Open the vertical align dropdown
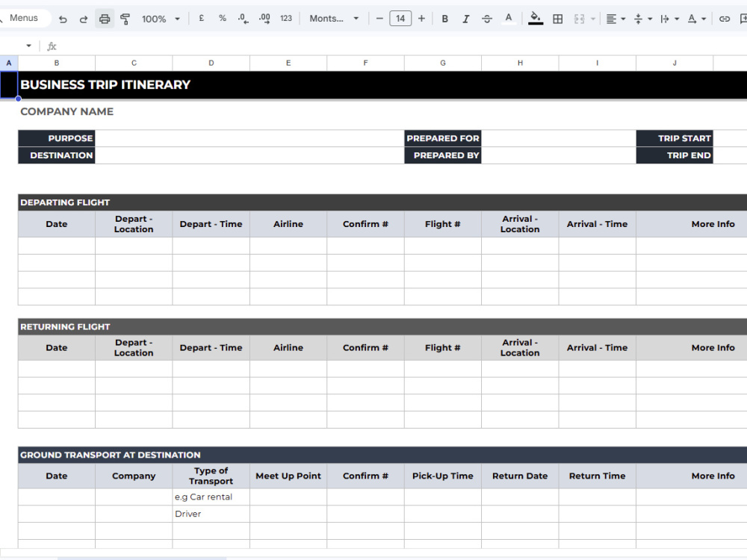The height and width of the screenshot is (560, 747). click(x=642, y=19)
